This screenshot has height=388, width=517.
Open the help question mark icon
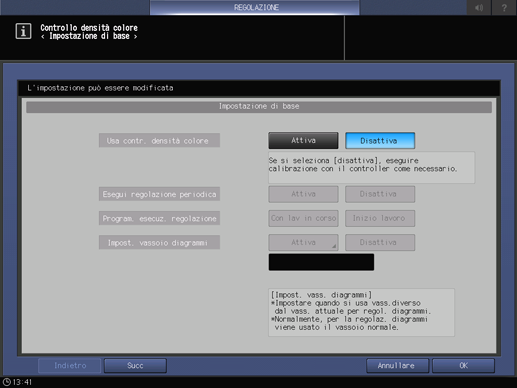click(x=504, y=7)
